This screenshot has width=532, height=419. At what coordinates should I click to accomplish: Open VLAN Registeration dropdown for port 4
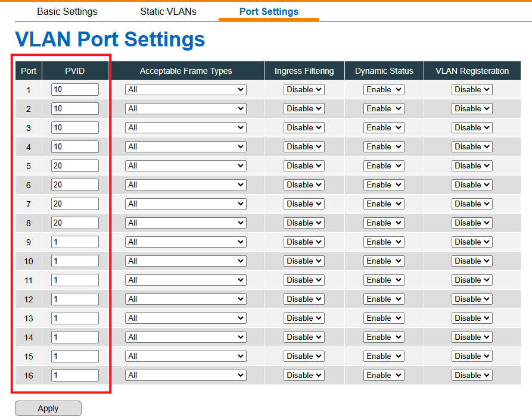pyautogui.click(x=472, y=147)
